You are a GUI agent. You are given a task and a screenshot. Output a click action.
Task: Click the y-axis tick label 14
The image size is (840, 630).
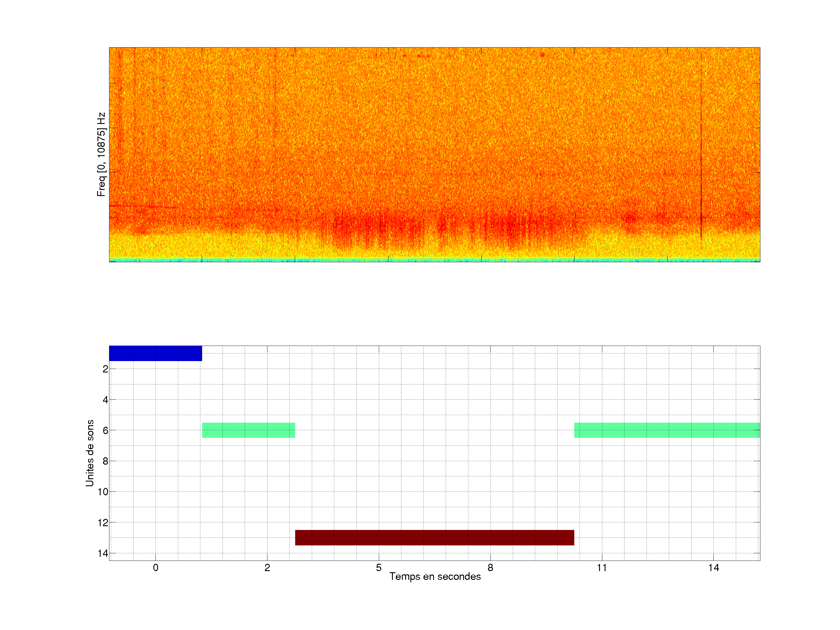pyautogui.click(x=103, y=553)
